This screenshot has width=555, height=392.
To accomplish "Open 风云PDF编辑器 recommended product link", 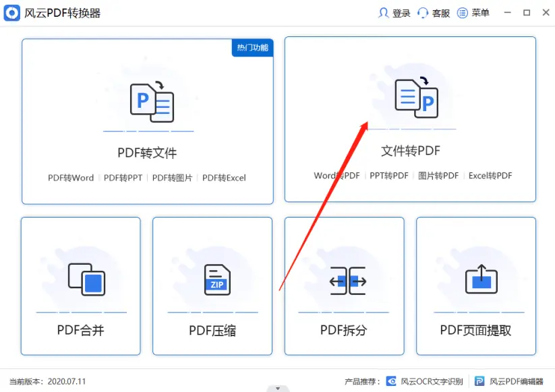I will point(517,381).
